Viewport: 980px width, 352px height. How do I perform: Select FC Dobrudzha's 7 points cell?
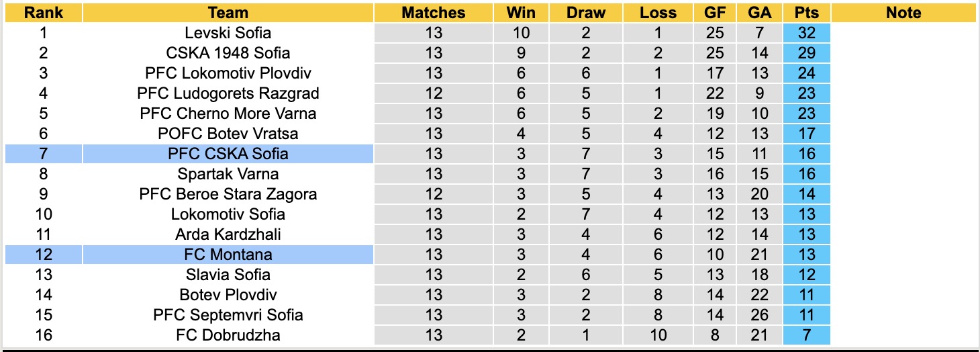(x=806, y=335)
